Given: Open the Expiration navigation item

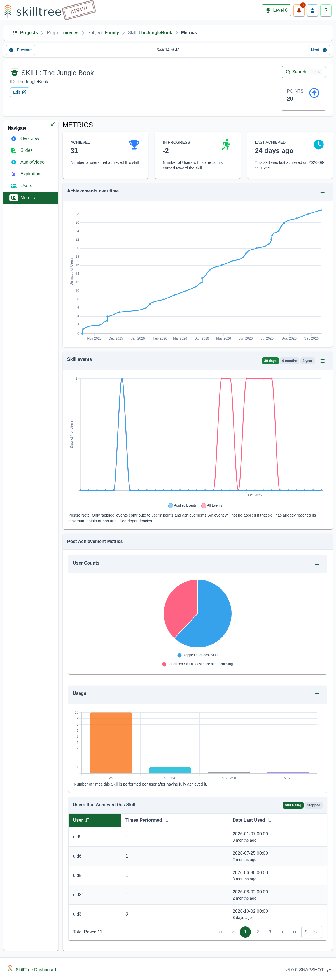Looking at the screenshot, I should pos(31,174).
